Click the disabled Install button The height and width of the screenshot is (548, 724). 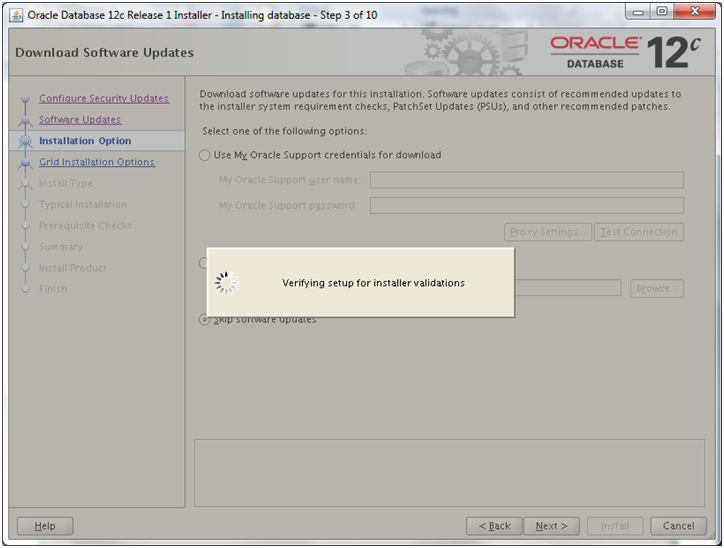[615, 526]
